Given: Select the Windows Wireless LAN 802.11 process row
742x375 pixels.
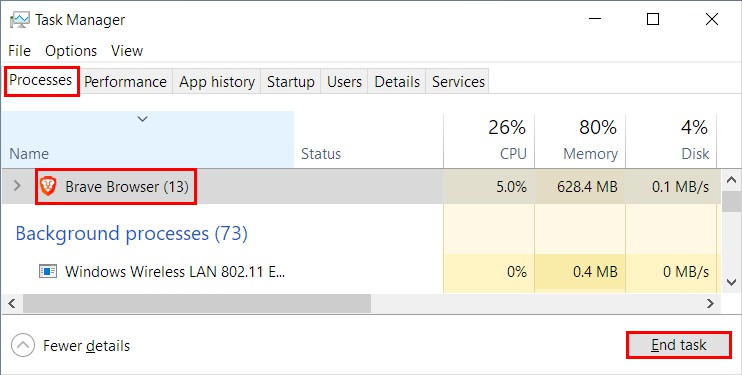Looking at the screenshot, I should click(361, 272).
